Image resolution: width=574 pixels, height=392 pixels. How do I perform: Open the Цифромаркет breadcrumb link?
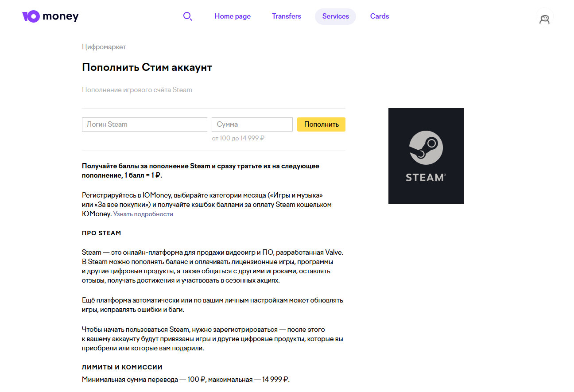coord(104,47)
